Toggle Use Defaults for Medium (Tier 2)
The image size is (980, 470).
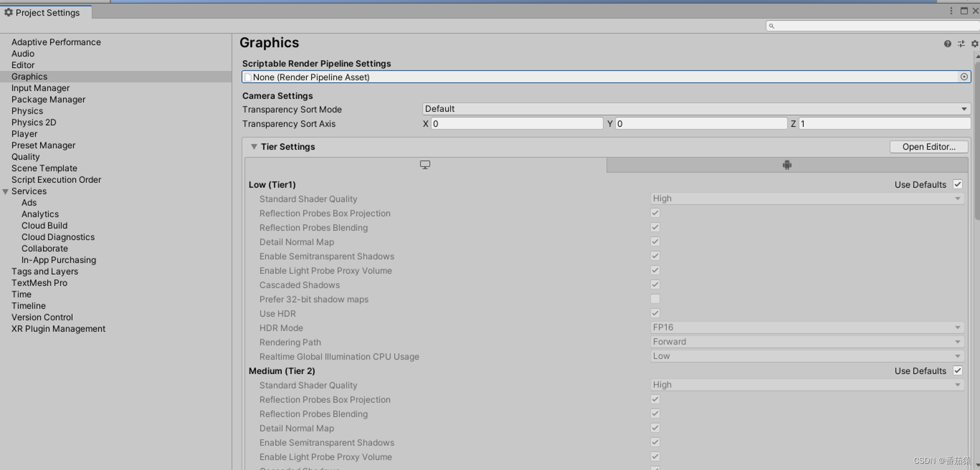click(958, 370)
